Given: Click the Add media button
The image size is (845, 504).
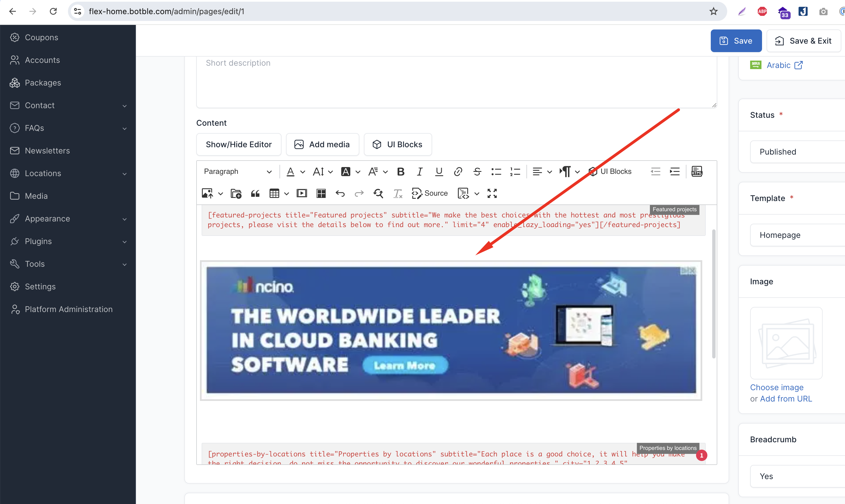Looking at the screenshot, I should [322, 144].
